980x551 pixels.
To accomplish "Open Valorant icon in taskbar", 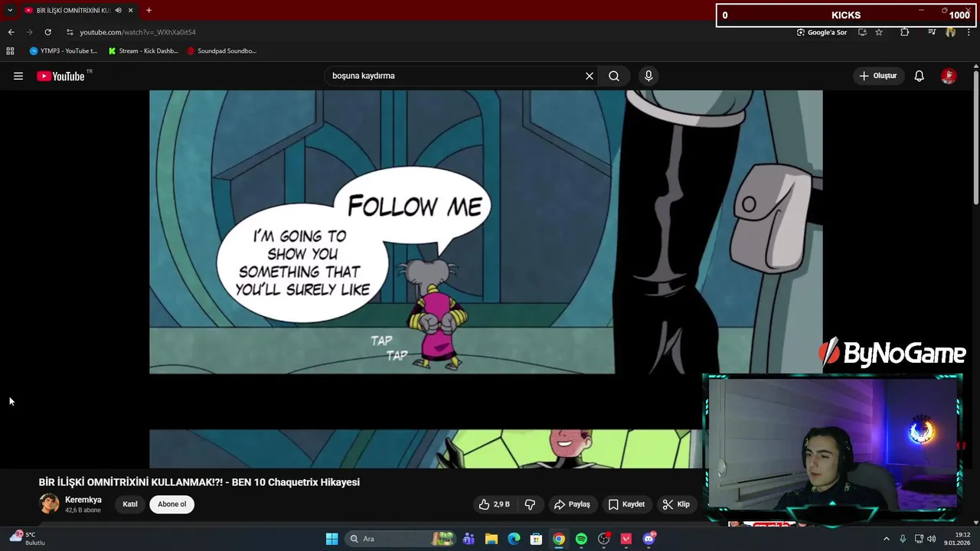I will [626, 539].
